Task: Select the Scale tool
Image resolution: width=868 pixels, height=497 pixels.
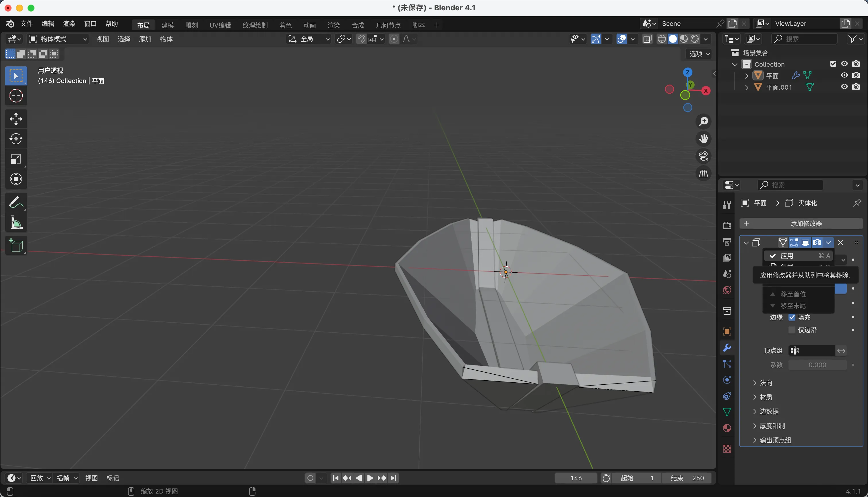Action: click(16, 159)
